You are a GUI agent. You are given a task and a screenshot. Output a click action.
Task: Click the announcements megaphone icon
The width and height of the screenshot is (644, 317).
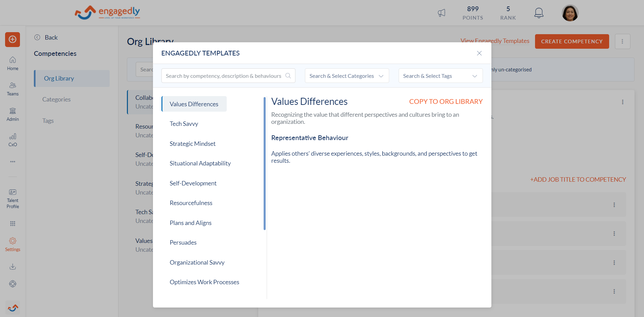click(441, 13)
